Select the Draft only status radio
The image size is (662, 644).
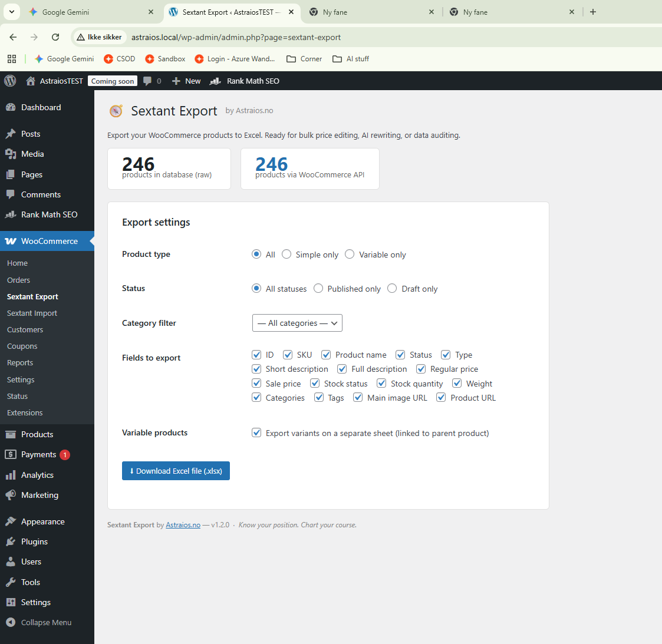[392, 288]
